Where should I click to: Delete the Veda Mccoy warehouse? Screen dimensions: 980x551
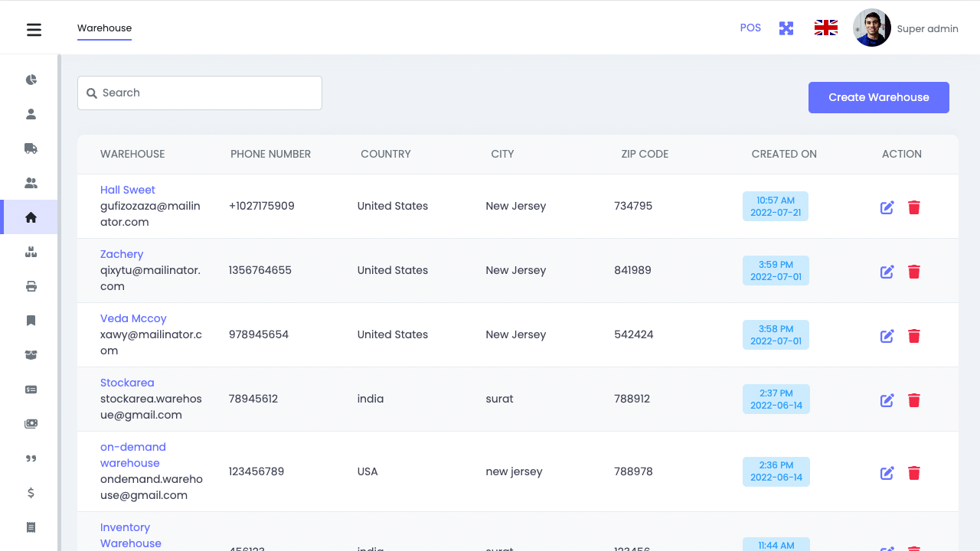coord(913,336)
